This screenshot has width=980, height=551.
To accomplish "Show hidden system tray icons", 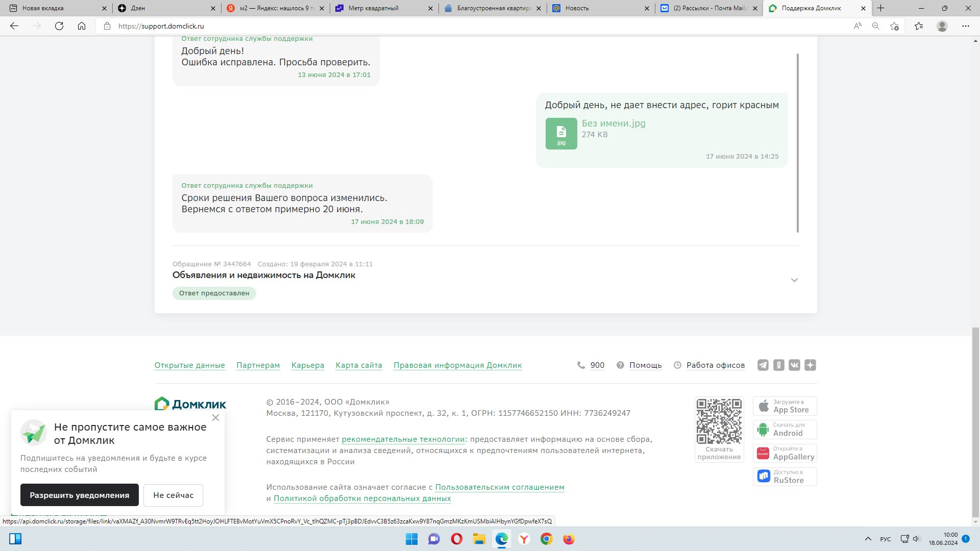I will 868,539.
